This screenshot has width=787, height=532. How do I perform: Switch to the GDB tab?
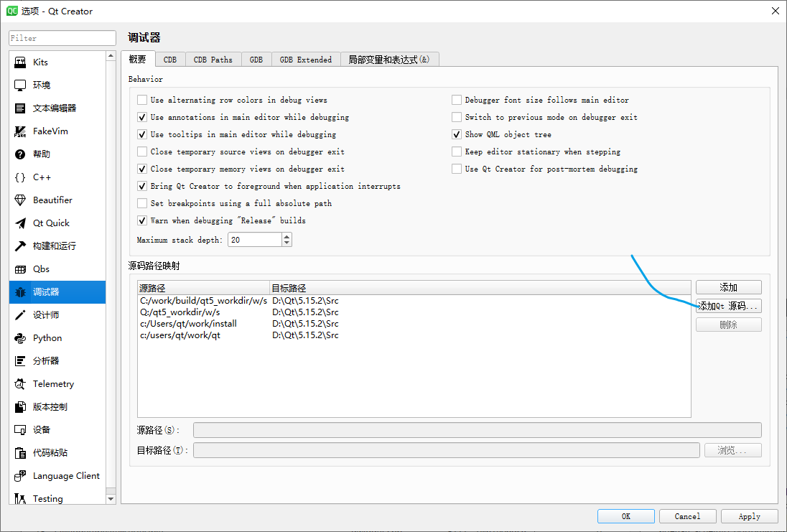coord(256,60)
